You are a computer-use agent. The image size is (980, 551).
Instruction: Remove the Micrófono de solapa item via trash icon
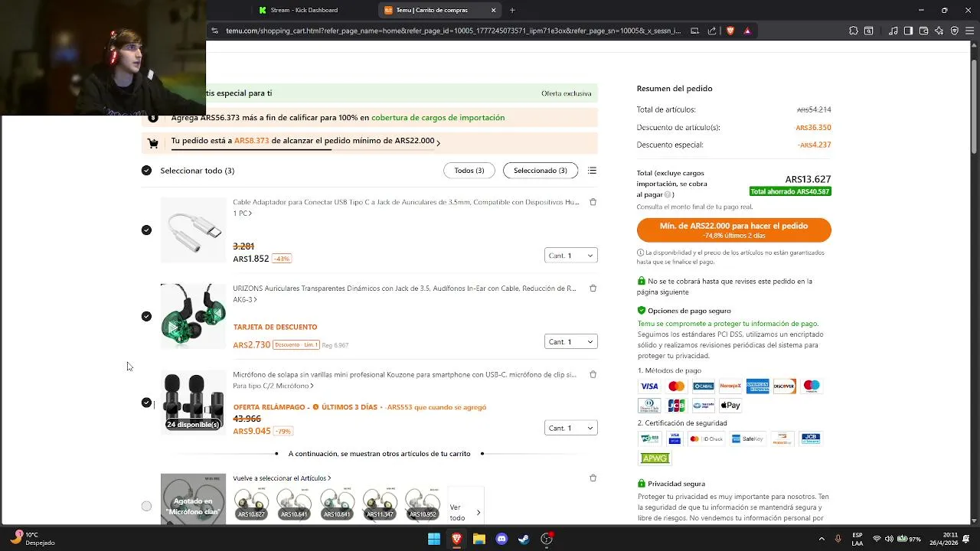coord(593,374)
